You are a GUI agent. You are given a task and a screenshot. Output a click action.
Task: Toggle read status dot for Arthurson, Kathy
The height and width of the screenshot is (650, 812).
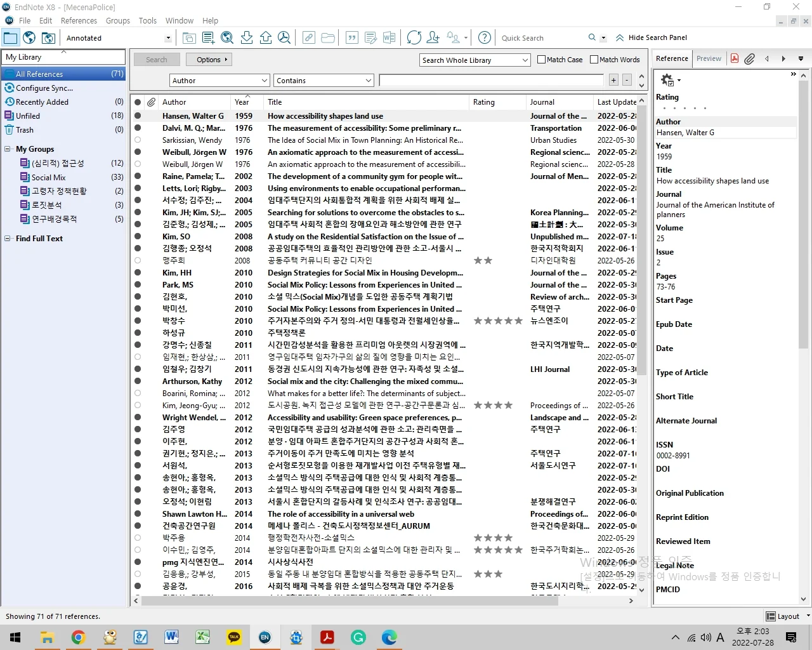click(x=138, y=381)
